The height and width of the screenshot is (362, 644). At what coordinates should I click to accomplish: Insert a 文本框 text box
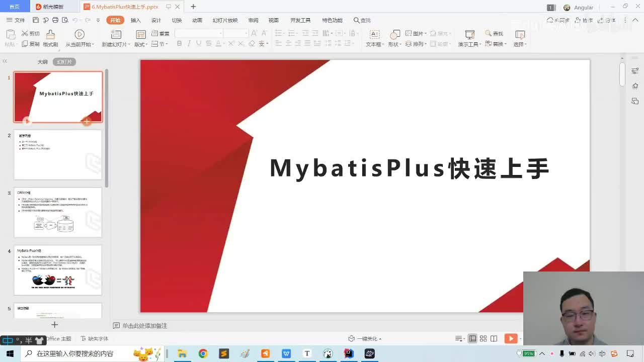tap(374, 38)
